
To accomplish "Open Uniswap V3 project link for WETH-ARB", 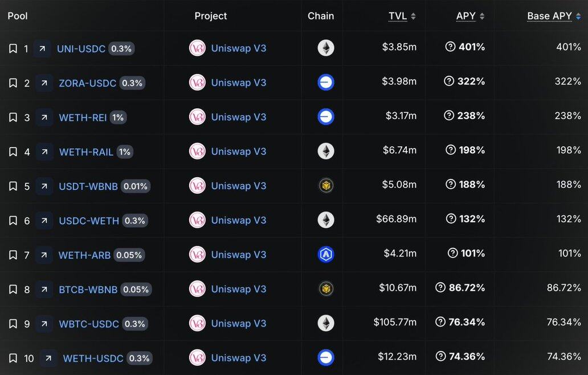I will (238, 255).
